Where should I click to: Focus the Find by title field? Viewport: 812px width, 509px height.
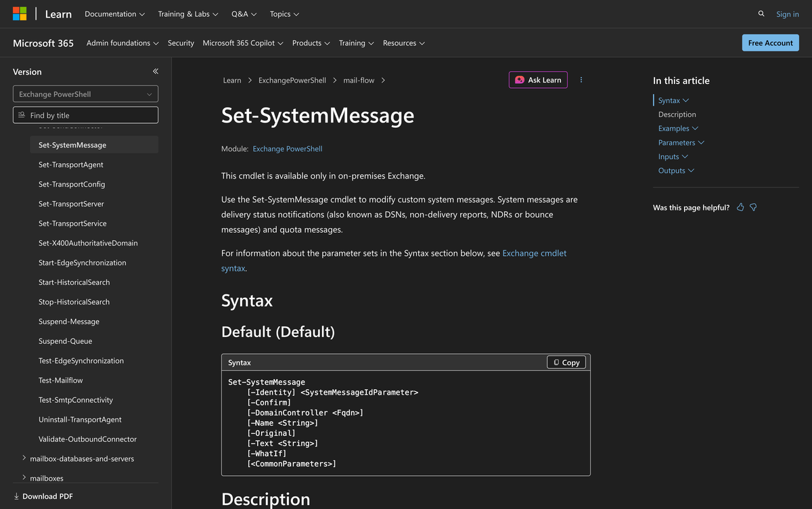85,115
